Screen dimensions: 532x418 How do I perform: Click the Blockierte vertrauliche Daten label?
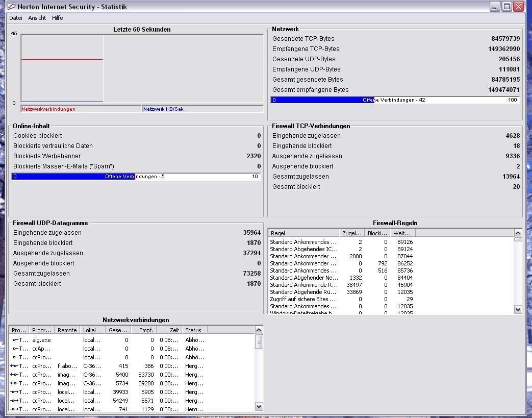coord(53,146)
